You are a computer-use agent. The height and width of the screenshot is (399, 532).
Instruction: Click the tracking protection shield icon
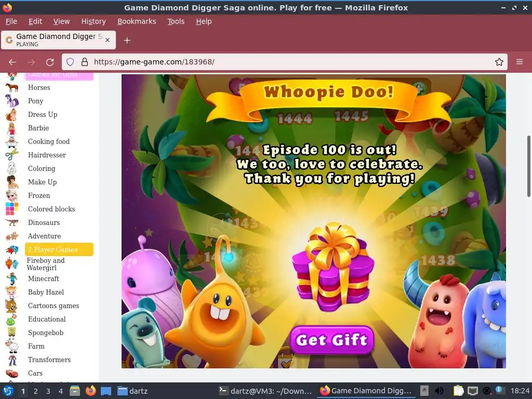(x=70, y=62)
